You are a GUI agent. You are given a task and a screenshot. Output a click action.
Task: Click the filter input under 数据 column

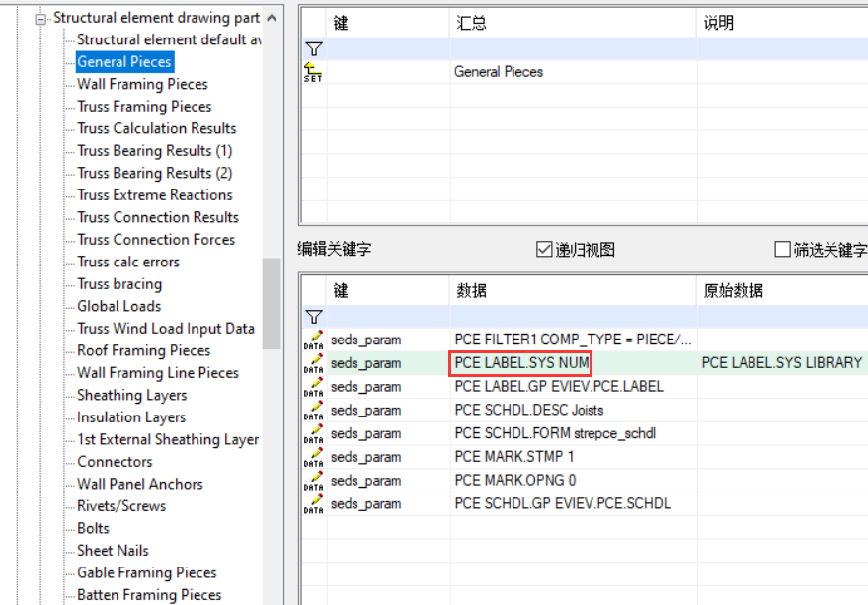(x=573, y=316)
